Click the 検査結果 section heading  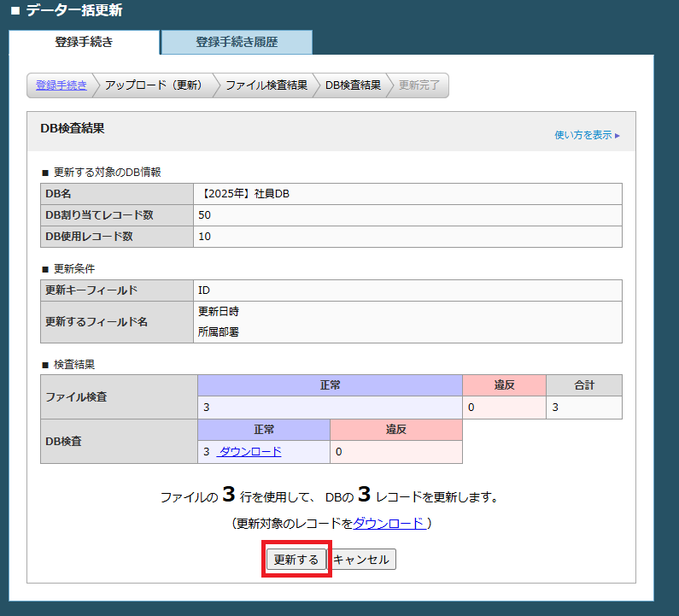pos(74,365)
